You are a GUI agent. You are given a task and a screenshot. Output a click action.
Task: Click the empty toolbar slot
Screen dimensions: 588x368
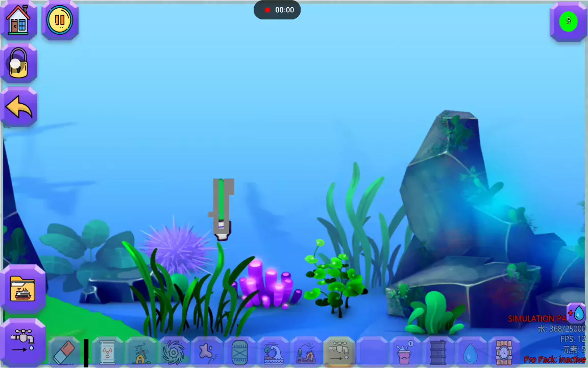[x=372, y=352]
